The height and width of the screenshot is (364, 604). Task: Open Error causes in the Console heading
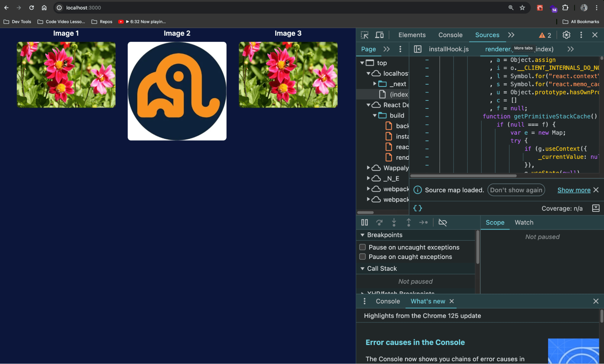pyautogui.click(x=415, y=342)
